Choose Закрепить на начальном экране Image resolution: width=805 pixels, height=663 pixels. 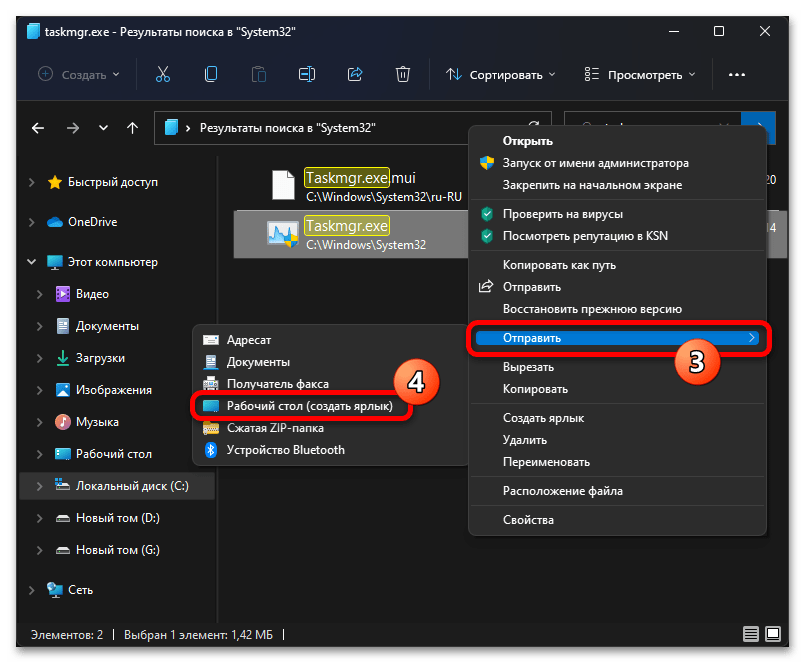coord(618,185)
